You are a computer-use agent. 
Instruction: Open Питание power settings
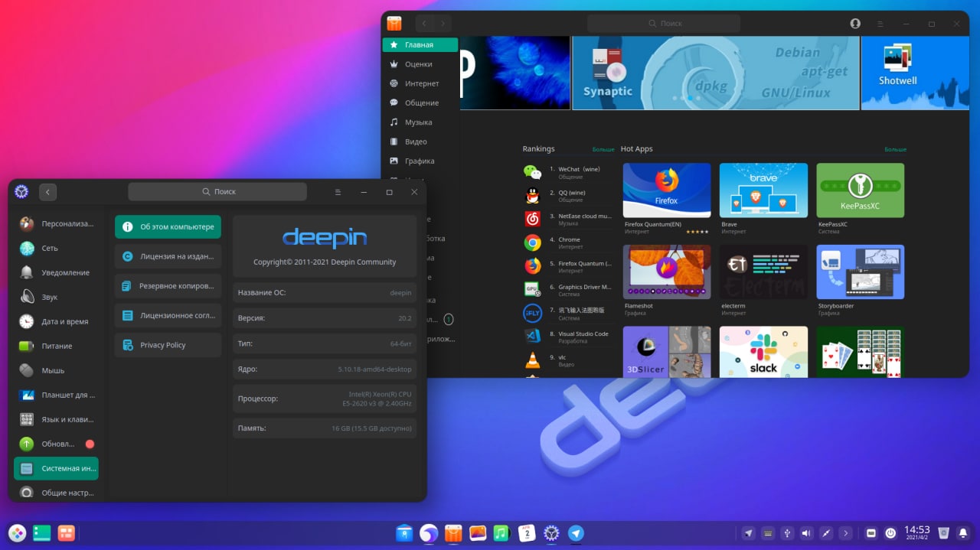click(57, 346)
